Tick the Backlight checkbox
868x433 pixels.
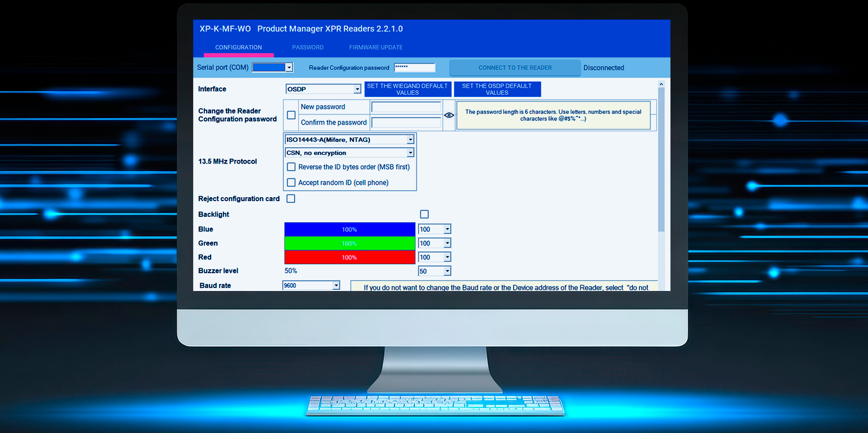click(x=424, y=215)
